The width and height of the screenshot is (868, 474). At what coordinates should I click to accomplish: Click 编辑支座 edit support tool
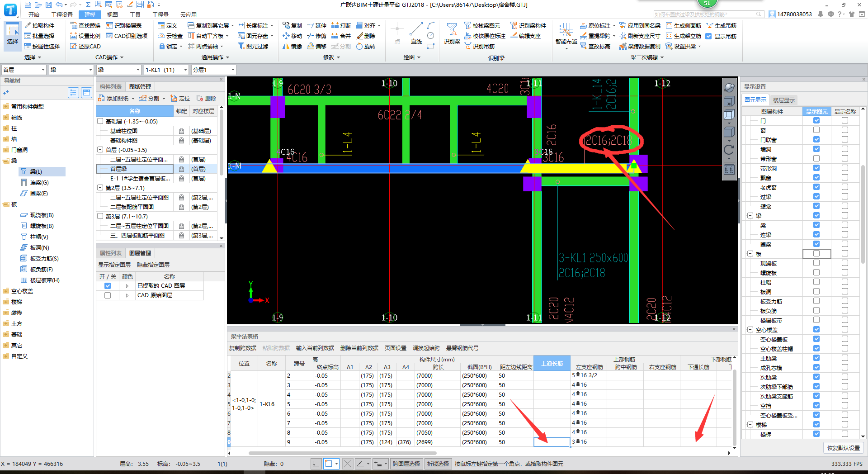(x=525, y=36)
